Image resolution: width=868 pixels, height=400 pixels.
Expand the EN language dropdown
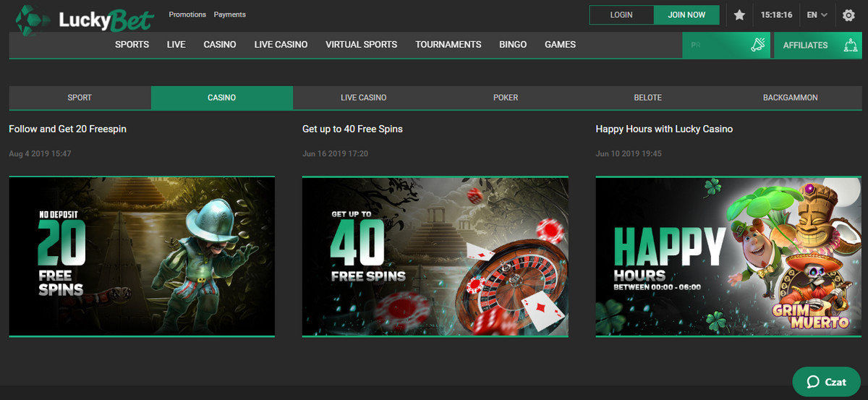tap(817, 14)
